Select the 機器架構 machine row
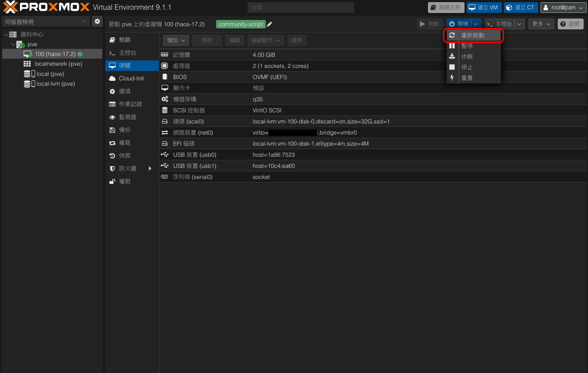This screenshot has width=588, height=373. (x=373, y=99)
